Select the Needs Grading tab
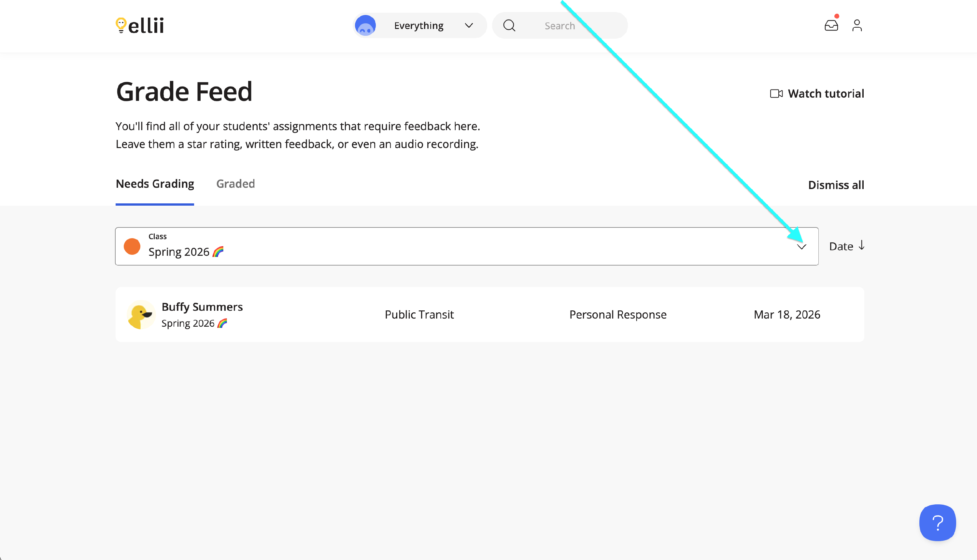The height and width of the screenshot is (560, 977). tap(155, 184)
